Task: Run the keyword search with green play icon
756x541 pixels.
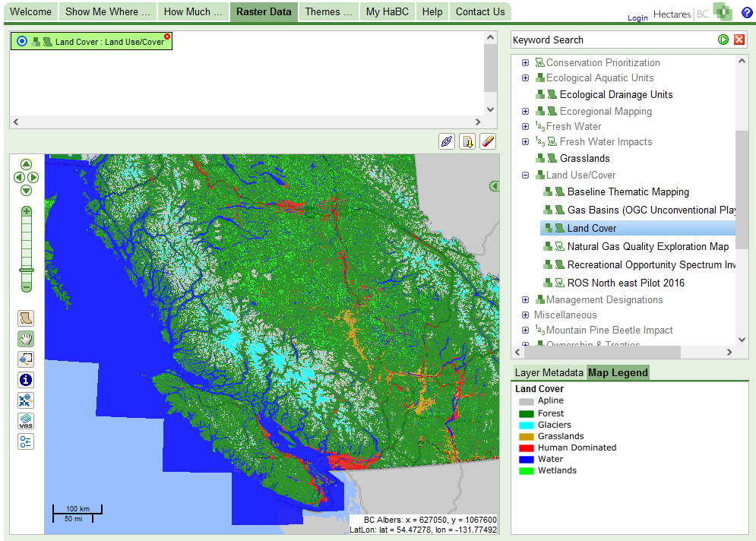Action: 723,40
